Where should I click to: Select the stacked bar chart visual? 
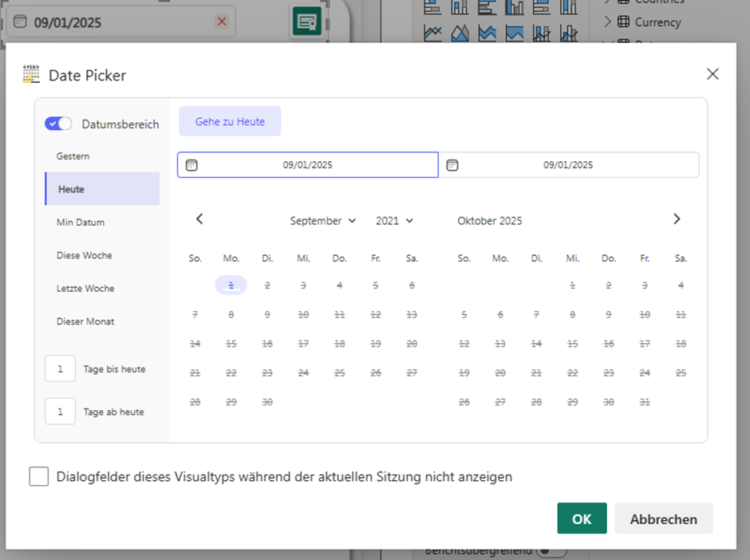pos(433,6)
